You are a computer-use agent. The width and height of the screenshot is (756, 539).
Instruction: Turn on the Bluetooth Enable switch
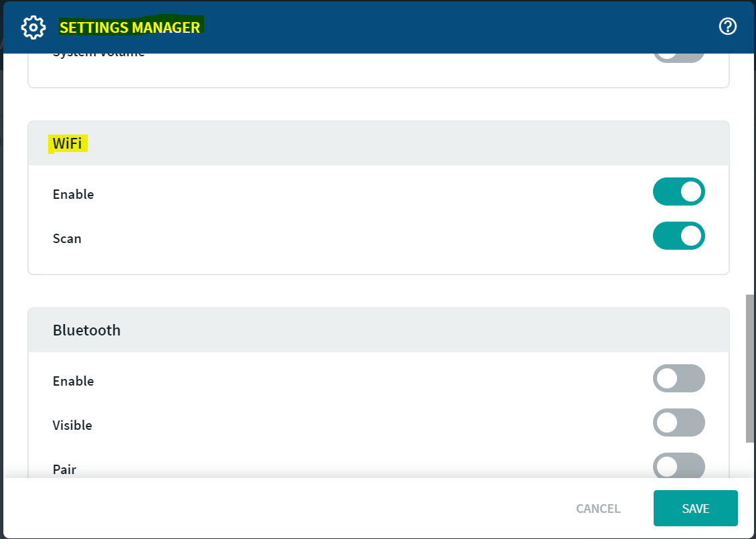point(678,379)
